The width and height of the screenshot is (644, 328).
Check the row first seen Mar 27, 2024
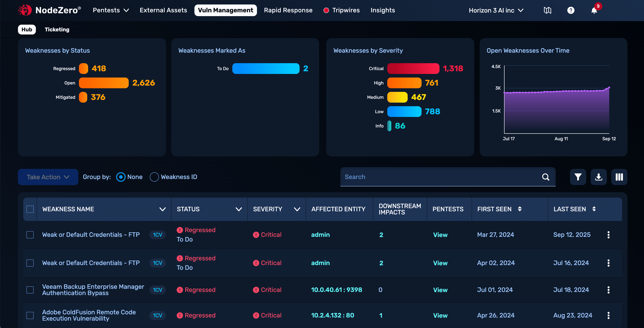(x=30, y=235)
